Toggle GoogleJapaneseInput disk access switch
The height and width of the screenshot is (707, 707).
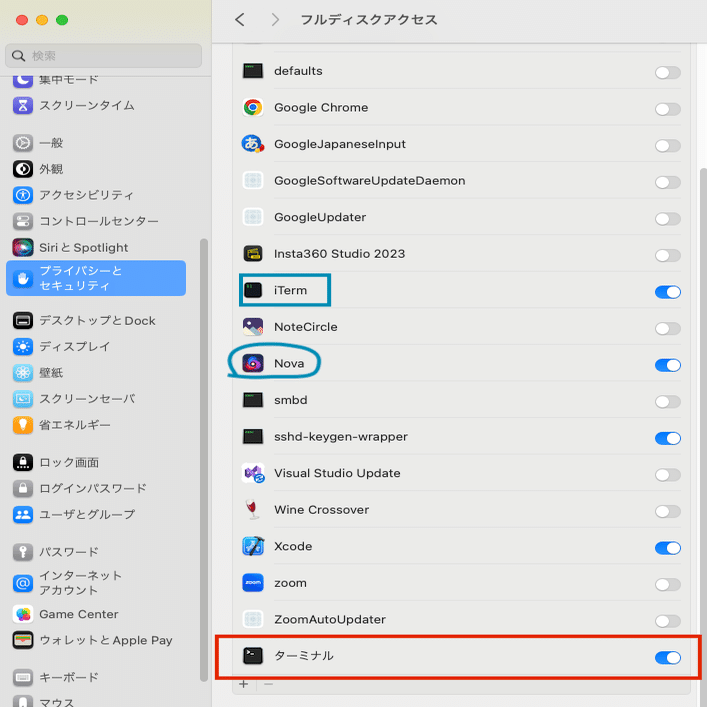(x=668, y=146)
